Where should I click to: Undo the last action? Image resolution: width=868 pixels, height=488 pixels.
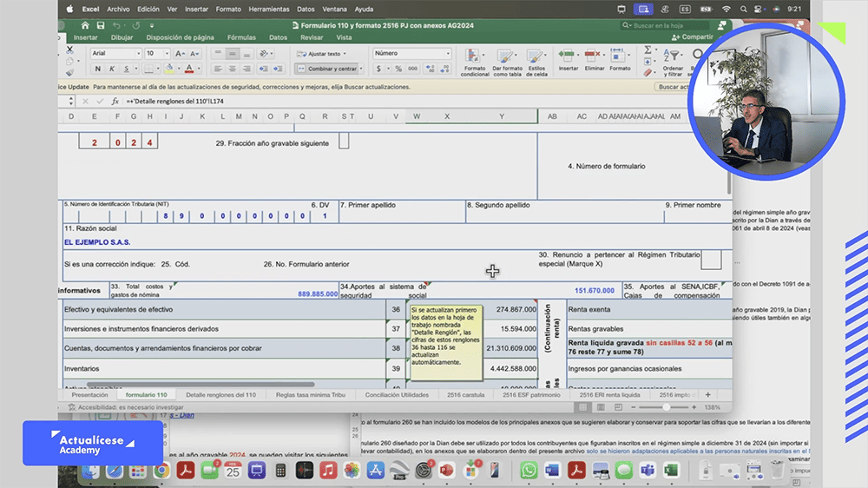point(116,25)
